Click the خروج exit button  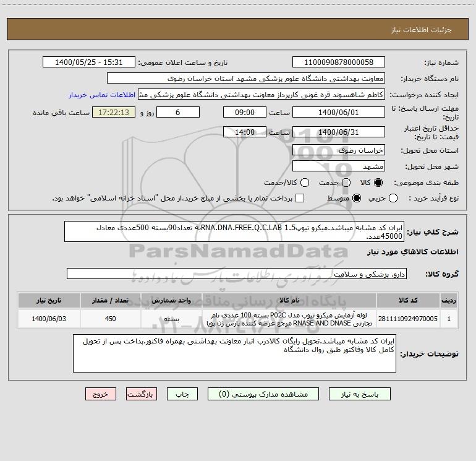click(x=101, y=394)
